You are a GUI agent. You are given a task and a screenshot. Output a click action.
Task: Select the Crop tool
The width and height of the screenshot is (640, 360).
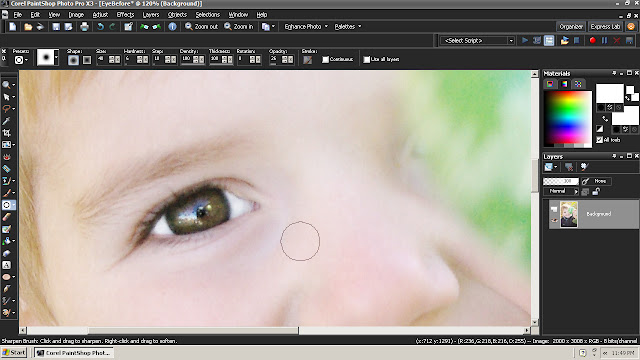click(x=7, y=133)
